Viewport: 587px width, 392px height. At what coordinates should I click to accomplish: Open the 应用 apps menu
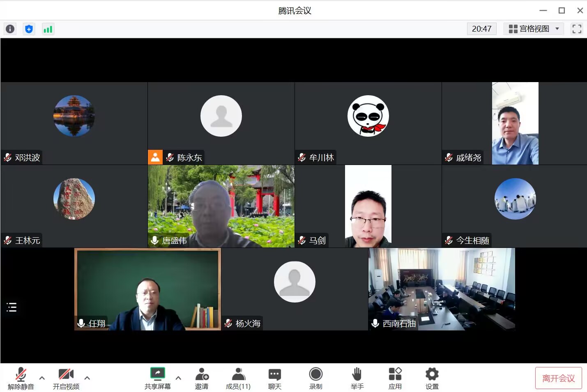coord(395,378)
